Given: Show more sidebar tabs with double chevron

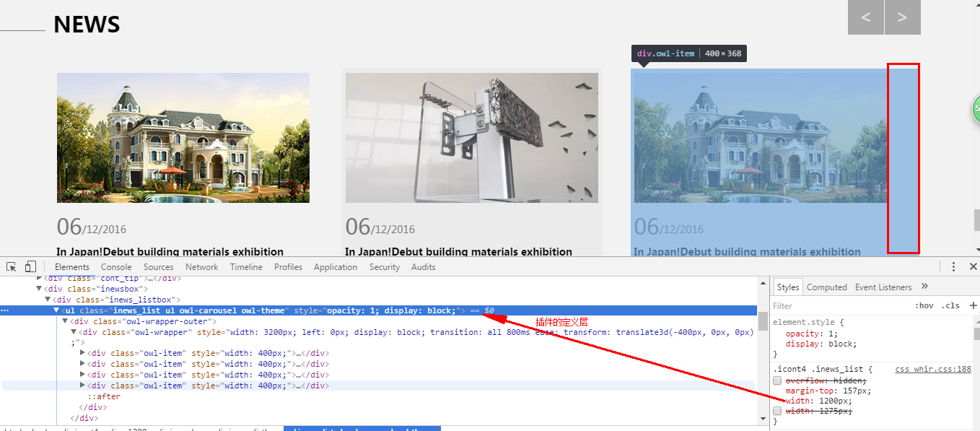Looking at the screenshot, I should coord(925,287).
